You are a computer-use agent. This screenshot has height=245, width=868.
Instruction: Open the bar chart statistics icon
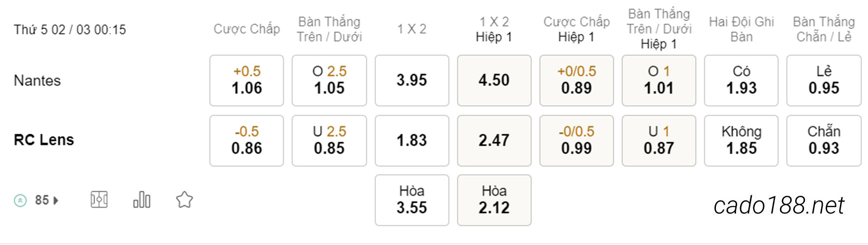pos(142,200)
